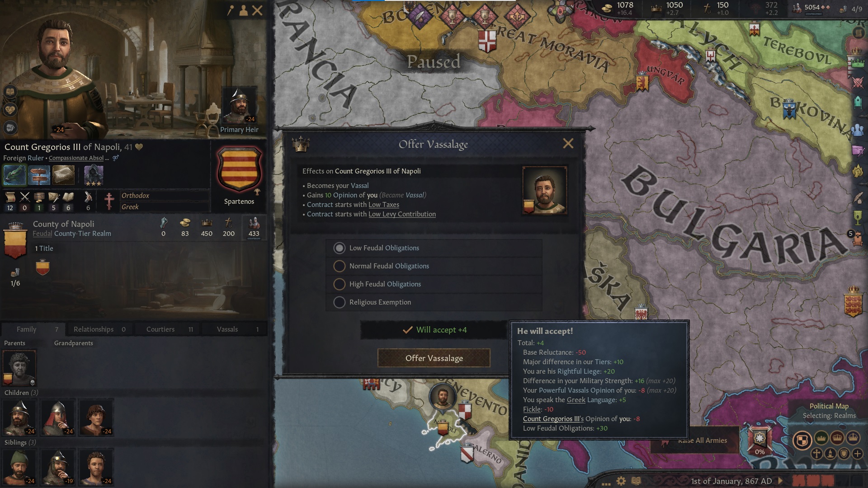Click the hooded intrigue education trait icon

94,176
